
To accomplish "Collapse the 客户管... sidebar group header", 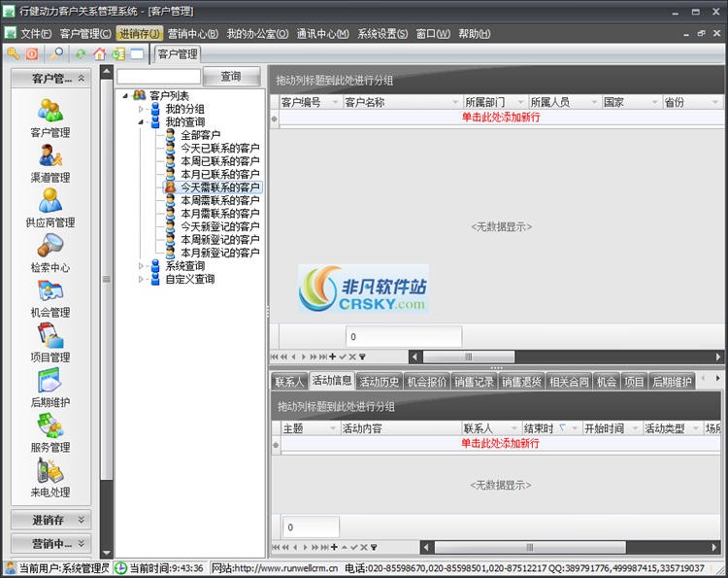I will pos(51,78).
